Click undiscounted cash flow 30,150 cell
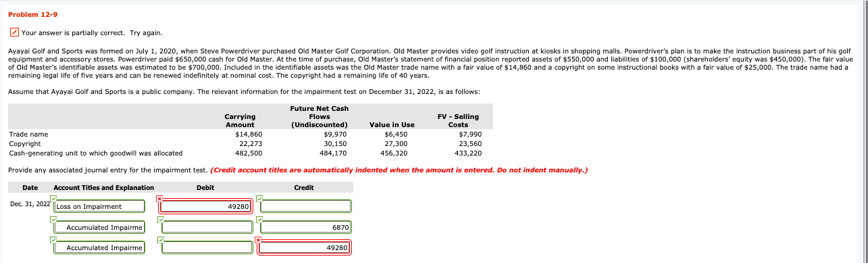This screenshot has height=263, width=868. tap(336, 143)
